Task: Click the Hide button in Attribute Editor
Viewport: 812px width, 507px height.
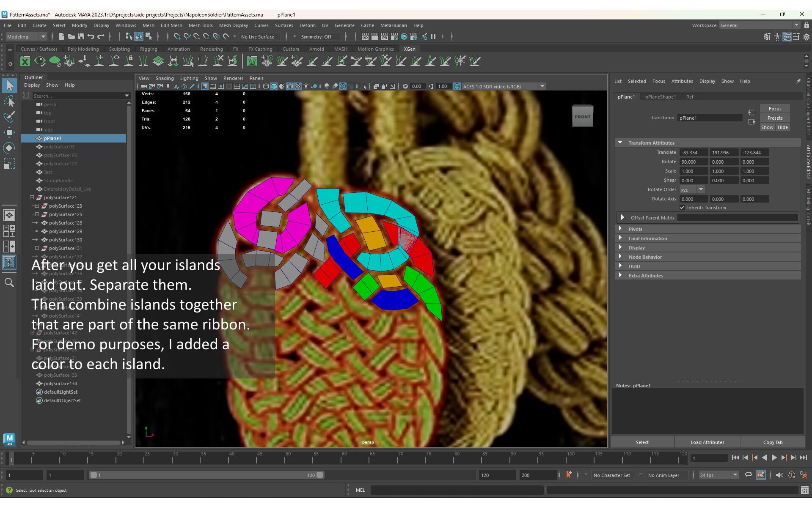Action: 782,127
